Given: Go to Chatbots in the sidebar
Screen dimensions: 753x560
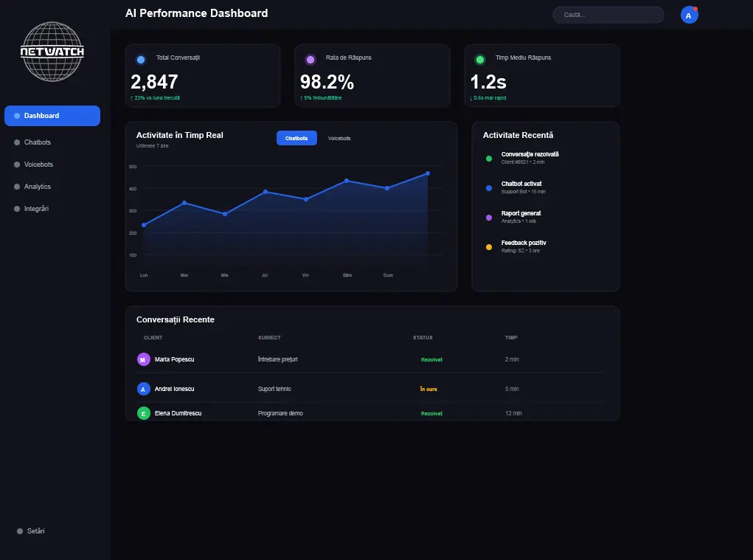Looking at the screenshot, I should tap(38, 142).
